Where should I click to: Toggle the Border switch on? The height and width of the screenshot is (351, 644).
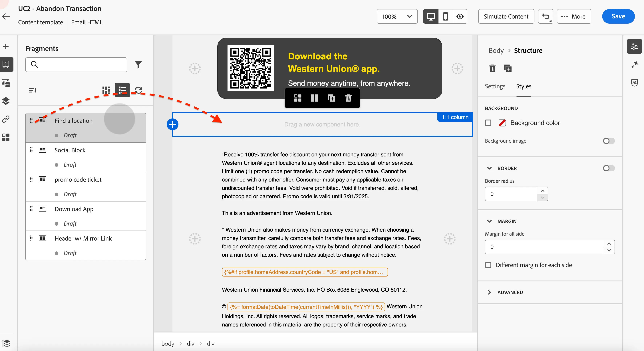609,168
